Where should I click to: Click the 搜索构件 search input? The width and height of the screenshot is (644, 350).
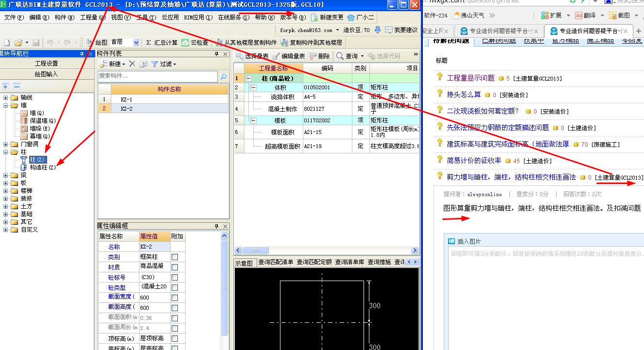point(158,76)
